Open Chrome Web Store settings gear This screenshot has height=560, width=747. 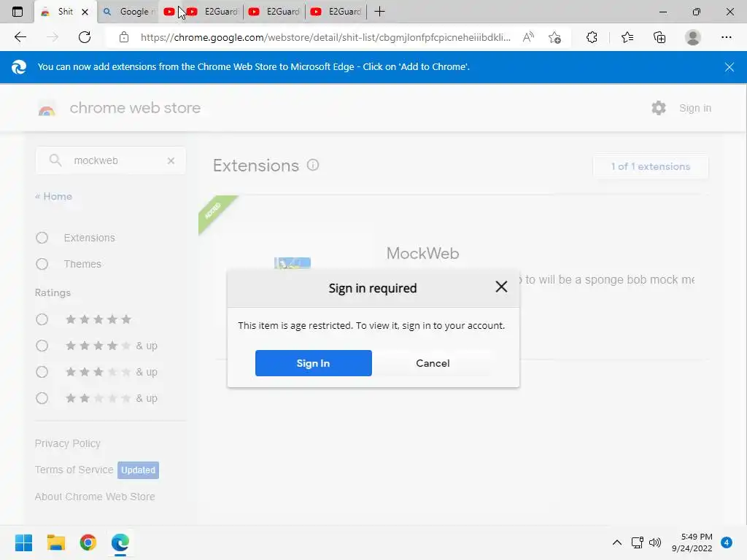[659, 108]
